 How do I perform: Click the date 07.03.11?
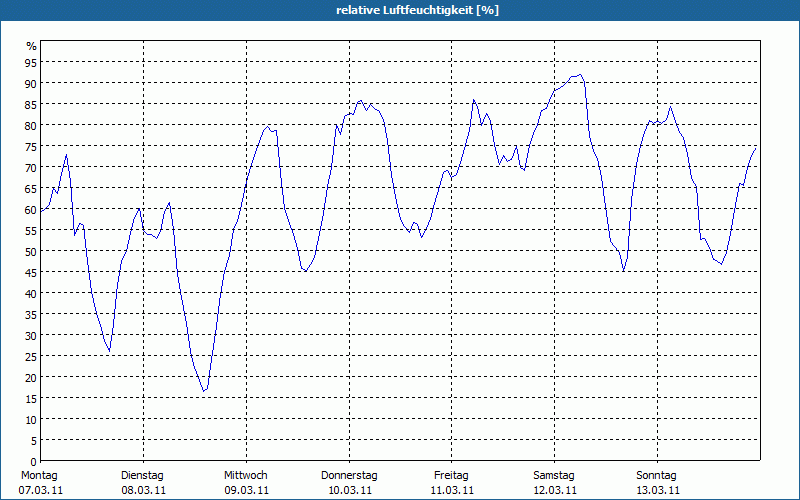point(41,490)
